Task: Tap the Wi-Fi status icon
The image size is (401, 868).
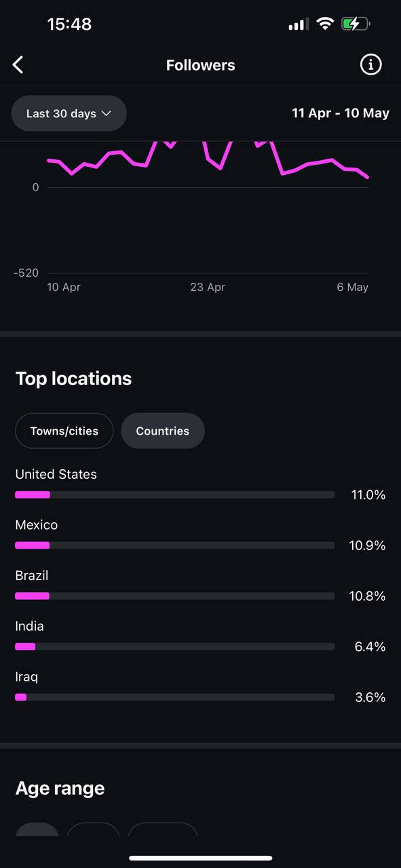Action: click(x=326, y=24)
